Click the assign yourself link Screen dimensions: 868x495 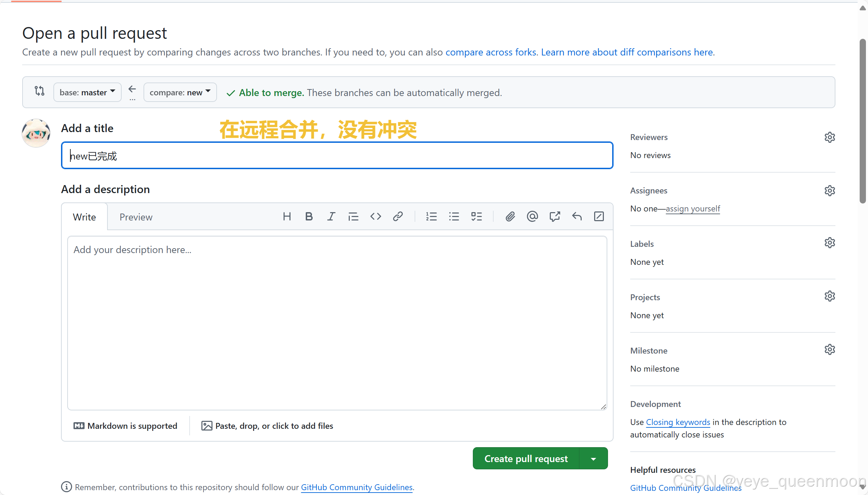point(693,209)
